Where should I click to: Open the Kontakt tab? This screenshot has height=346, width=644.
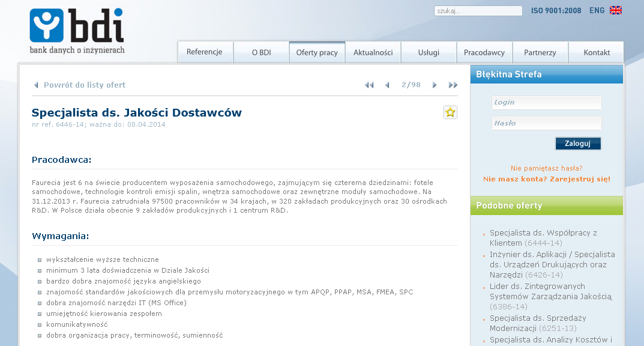[597, 52]
